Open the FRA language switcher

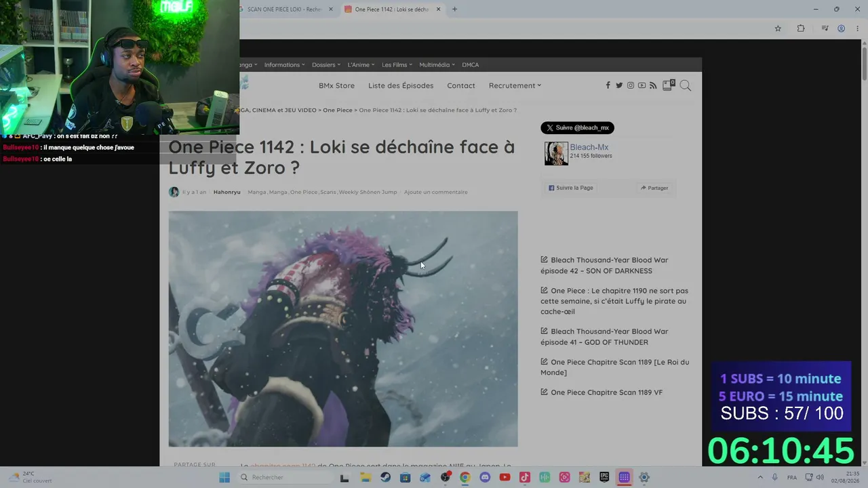(x=792, y=477)
